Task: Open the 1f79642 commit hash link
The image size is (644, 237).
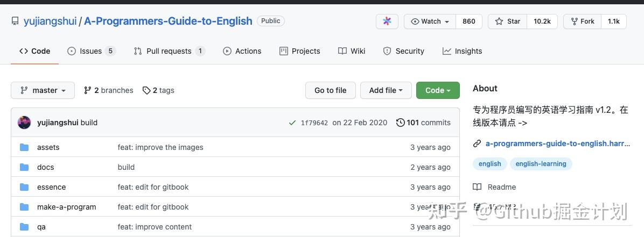Action: [x=314, y=123]
